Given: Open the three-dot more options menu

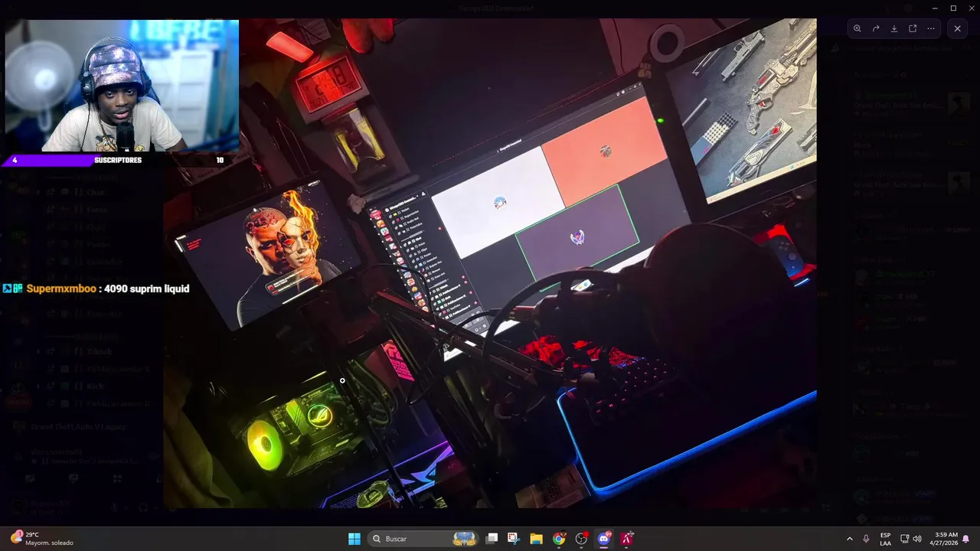Looking at the screenshot, I should (x=931, y=28).
